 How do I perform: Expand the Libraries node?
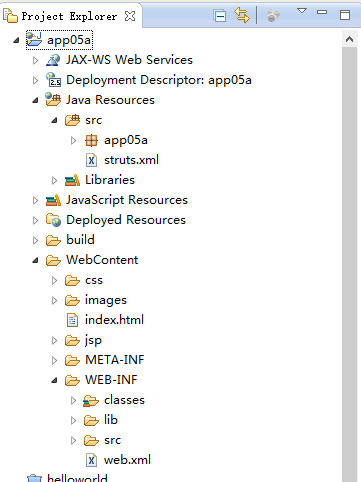pyautogui.click(x=54, y=180)
